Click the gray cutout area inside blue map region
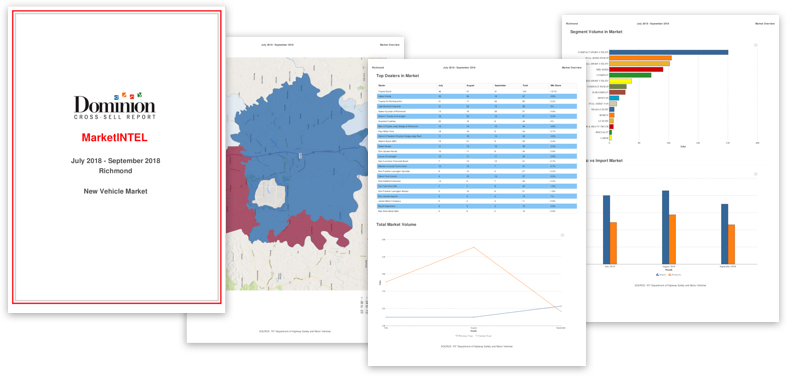 pos(269,193)
